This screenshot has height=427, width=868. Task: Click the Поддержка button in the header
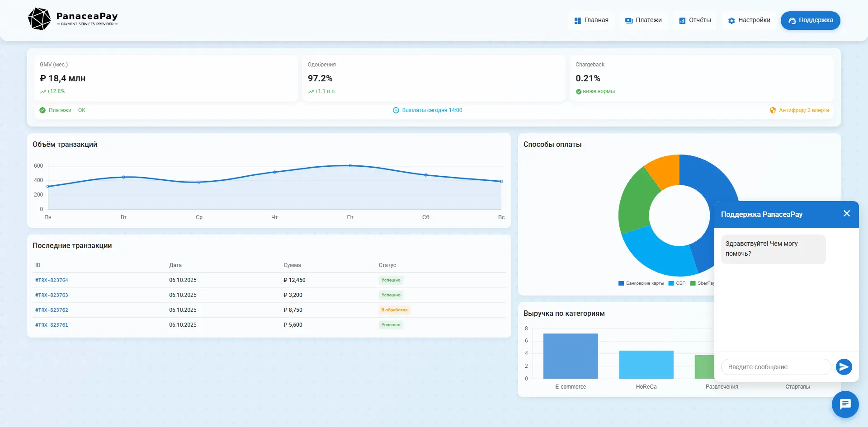click(810, 20)
